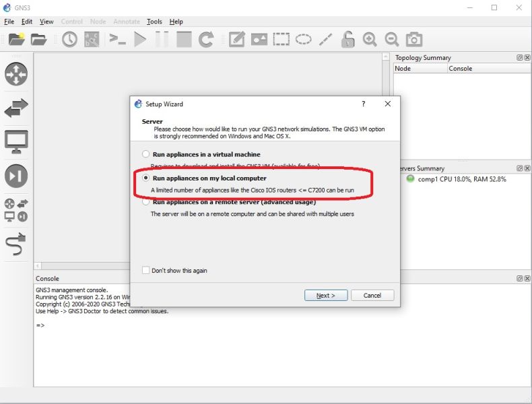This screenshot has height=404, width=532.
Task: Select the Add a note tool
Action: pos(237,39)
